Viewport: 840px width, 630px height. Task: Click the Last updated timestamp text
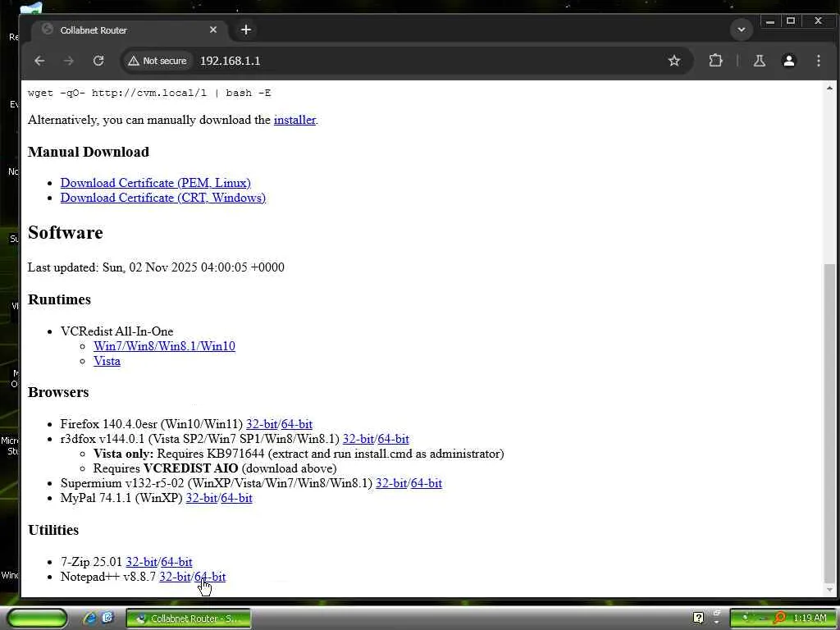click(x=156, y=267)
